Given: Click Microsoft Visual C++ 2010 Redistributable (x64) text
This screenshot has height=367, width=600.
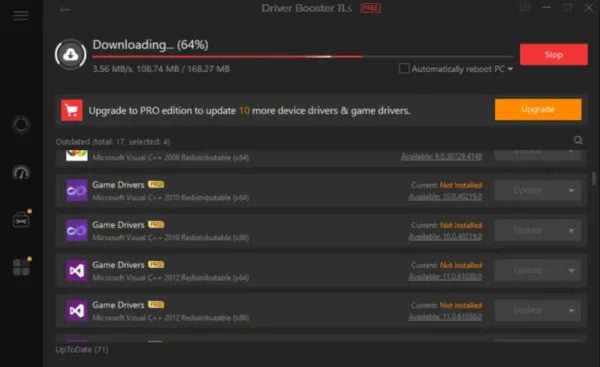Looking at the screenshot, I should coord(171,198).
